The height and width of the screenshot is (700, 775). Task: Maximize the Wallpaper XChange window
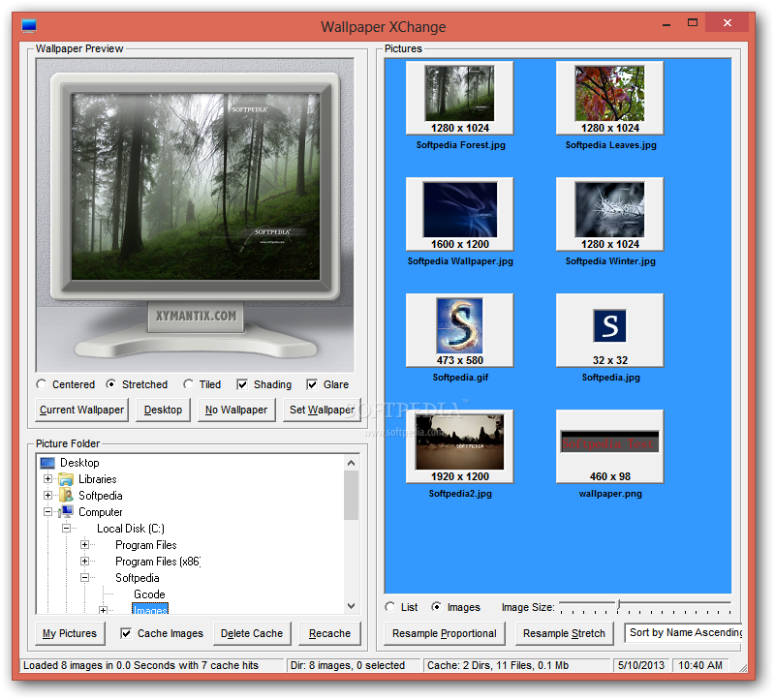693,22
